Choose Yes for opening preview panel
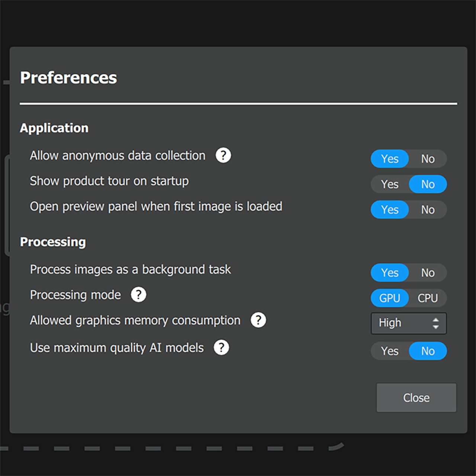Viewport: 476px width, 476px height. tap(390, 210)
